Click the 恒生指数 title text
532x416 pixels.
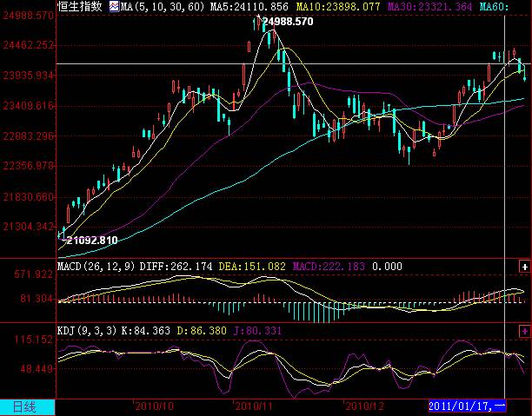[80, 6]
